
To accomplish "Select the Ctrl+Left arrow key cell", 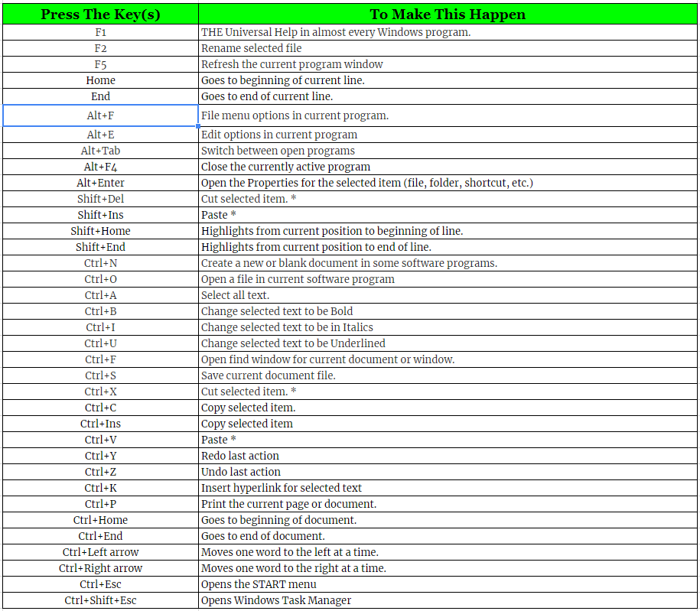I will 100,552.
